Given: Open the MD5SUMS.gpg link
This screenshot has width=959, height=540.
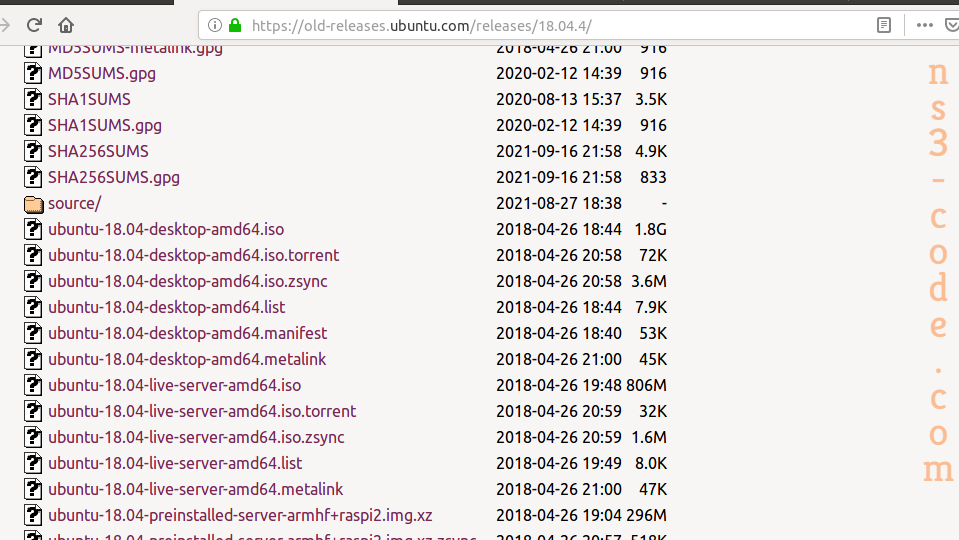Looking at the screenshot, I should (102, 73).
